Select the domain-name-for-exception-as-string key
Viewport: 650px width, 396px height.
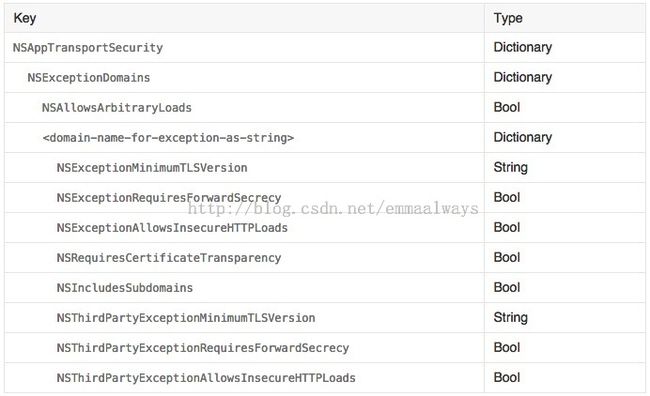click(168, 138)
